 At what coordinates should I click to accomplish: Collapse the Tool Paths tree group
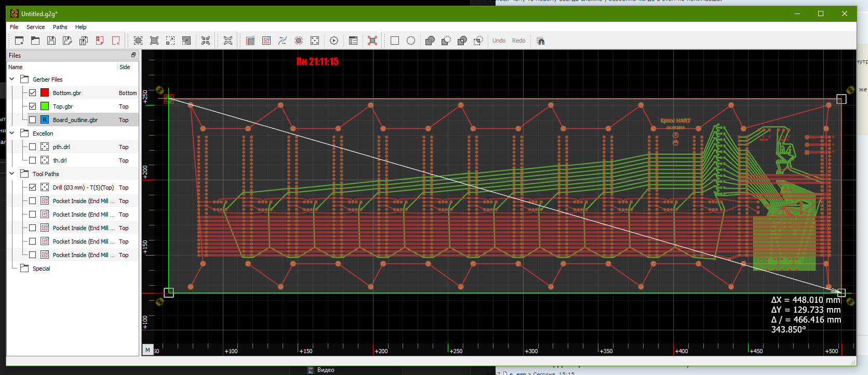coord(12,174)
